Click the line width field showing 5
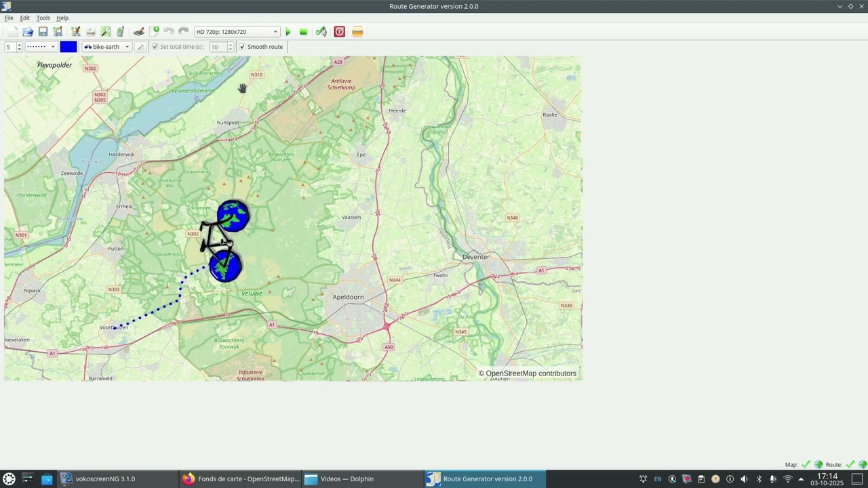The width and height of the screenshot is (868, 488). pos(10,47)
